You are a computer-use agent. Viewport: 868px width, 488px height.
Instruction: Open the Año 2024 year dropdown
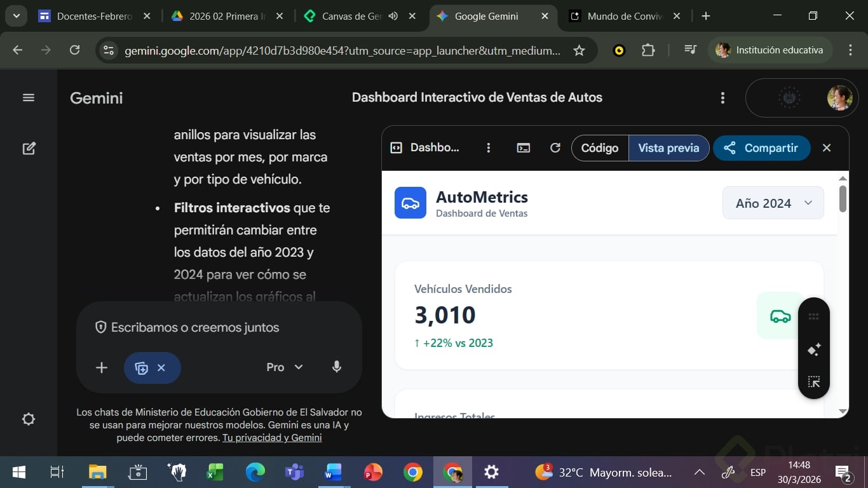[x=773, y=203]
